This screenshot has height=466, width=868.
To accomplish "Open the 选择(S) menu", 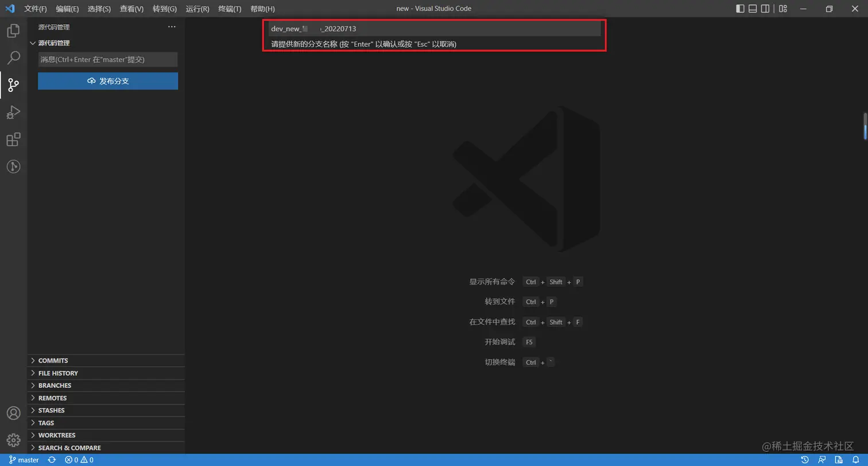I will [x=99, y=9].
